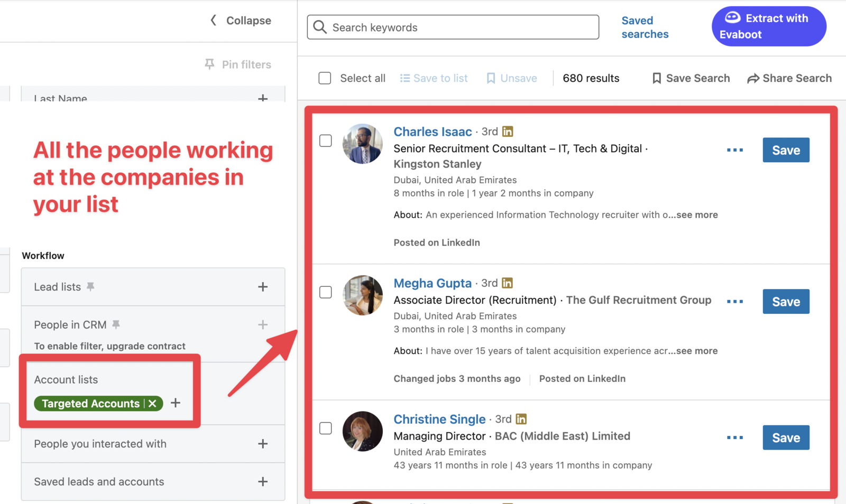Save lead Megha Gupta

786,302
